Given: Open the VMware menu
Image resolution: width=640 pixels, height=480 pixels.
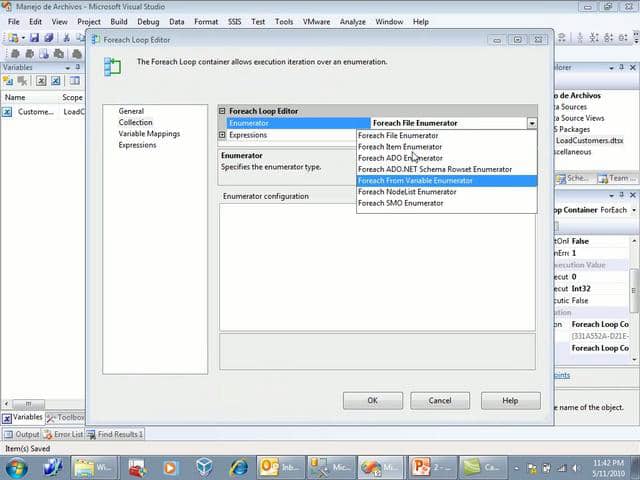Looking at the screenshot, I should pyautogui.click(x=316, y=22).
